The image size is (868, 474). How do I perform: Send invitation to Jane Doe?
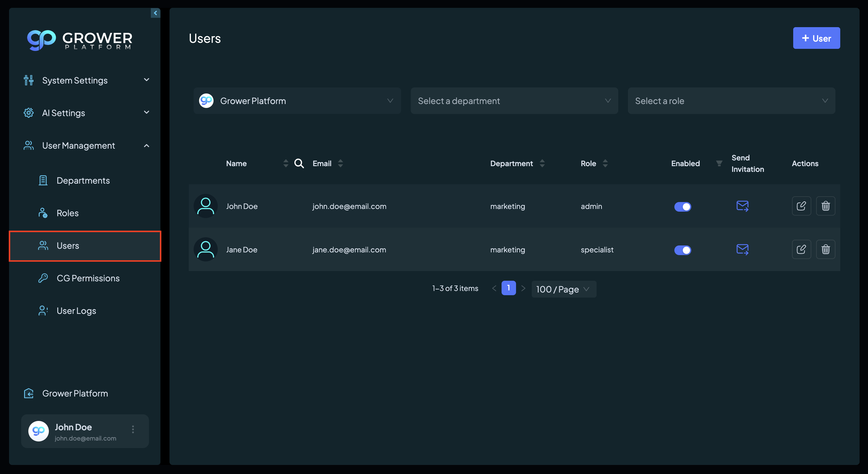pos(743,250)
